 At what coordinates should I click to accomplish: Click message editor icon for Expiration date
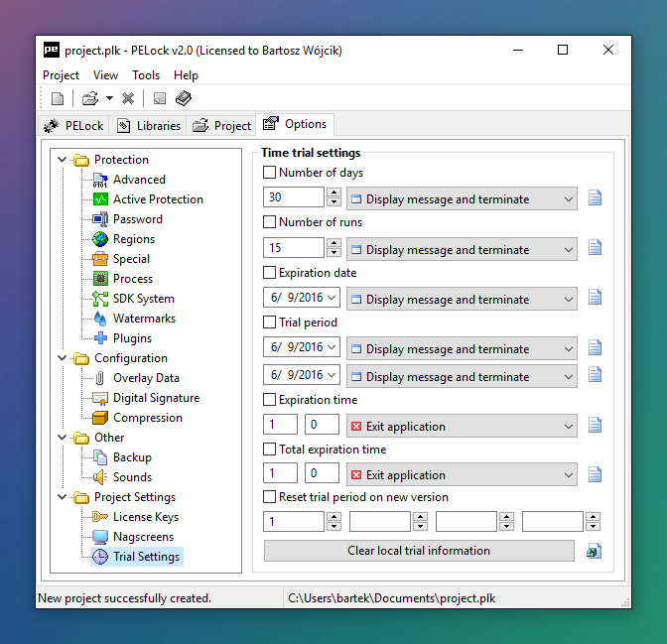pos(595,297)
